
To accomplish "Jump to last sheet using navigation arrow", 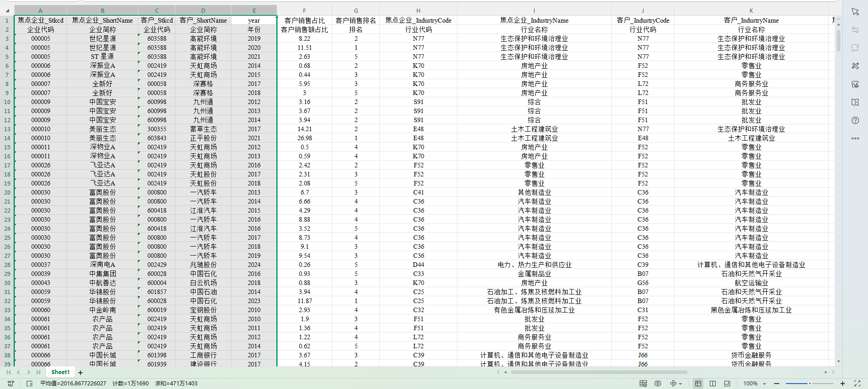I will 38,372.
